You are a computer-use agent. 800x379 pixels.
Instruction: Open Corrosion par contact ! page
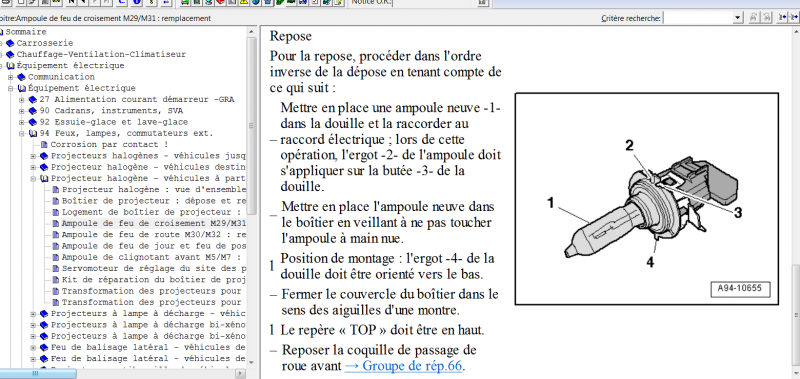click(x=109, y=145)
